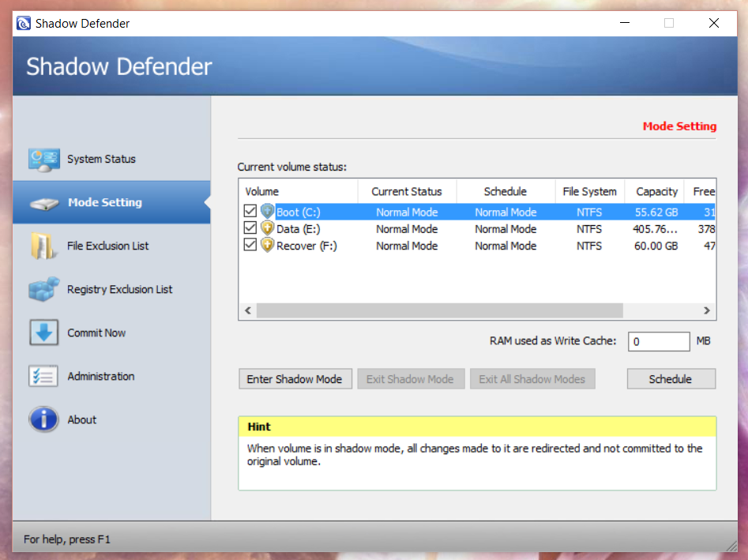The width and height of the screenshot is (748, 560).
Task: Click the System Status monitor icon
Action: 44,160
